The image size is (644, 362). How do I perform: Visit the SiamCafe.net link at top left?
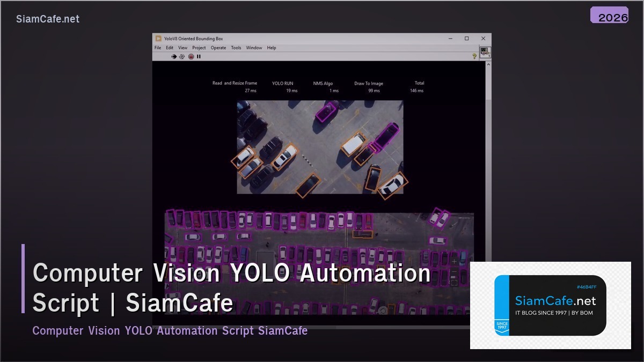point(47,19)
